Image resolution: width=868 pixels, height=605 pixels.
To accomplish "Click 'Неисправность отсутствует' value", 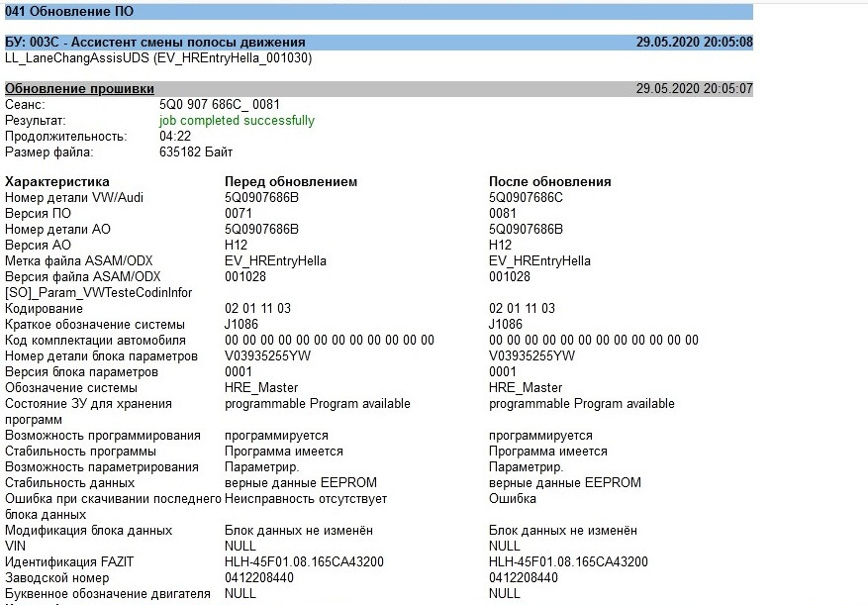I will tap(306, 499).
